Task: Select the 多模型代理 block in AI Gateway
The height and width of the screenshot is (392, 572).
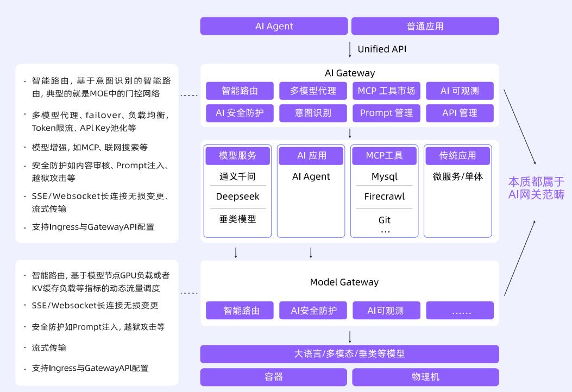Action: coord(313,91)
